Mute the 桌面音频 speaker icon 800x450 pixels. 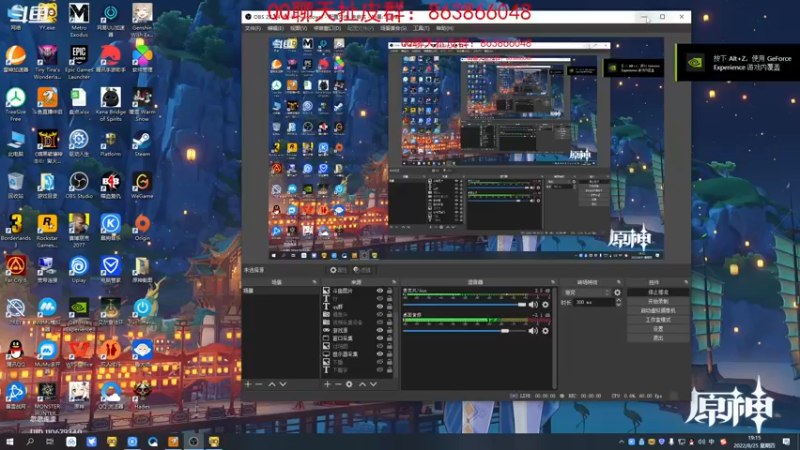pyautogui.click(x=533, y=331)
